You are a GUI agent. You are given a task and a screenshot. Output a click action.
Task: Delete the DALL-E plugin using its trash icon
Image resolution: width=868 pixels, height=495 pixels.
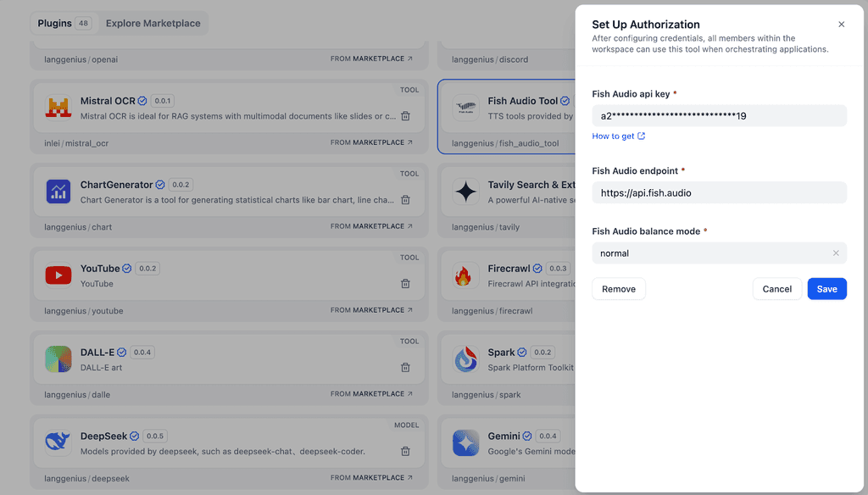[405, 367]
